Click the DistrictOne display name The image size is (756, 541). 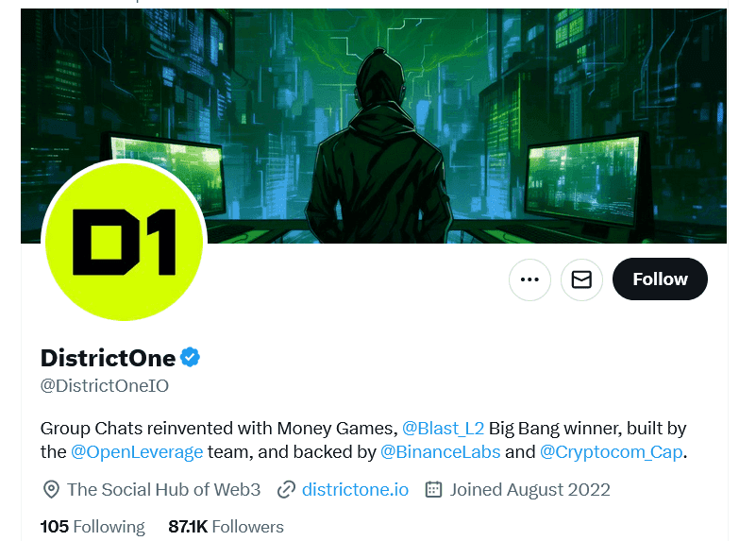[108, 358]
